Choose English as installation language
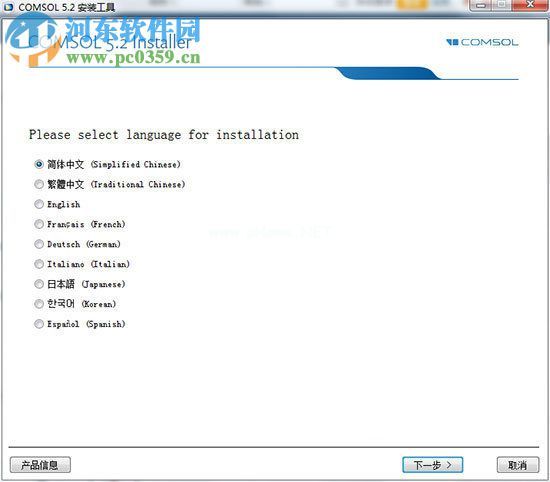This screenshot has height=482, width=550. (x=39, y=204)
